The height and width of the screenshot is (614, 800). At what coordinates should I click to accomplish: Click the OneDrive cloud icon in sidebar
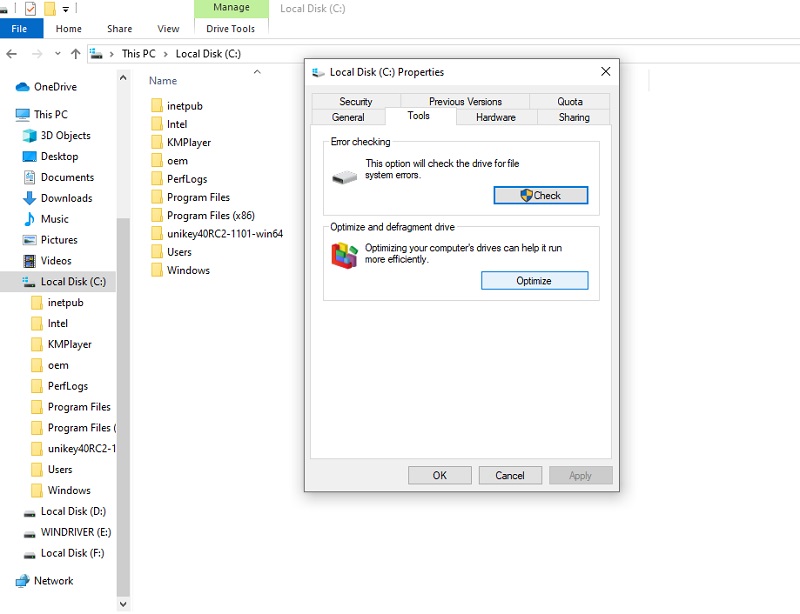click(22, 87)
